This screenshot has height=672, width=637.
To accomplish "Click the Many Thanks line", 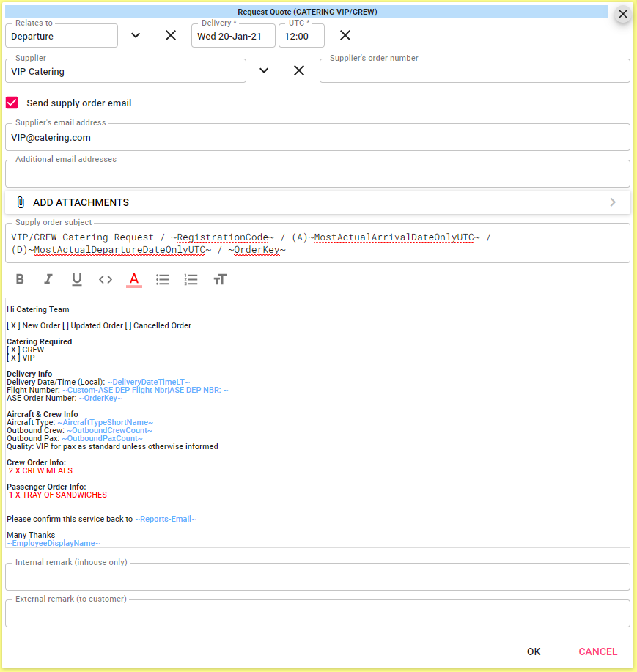I will [31, 535].
